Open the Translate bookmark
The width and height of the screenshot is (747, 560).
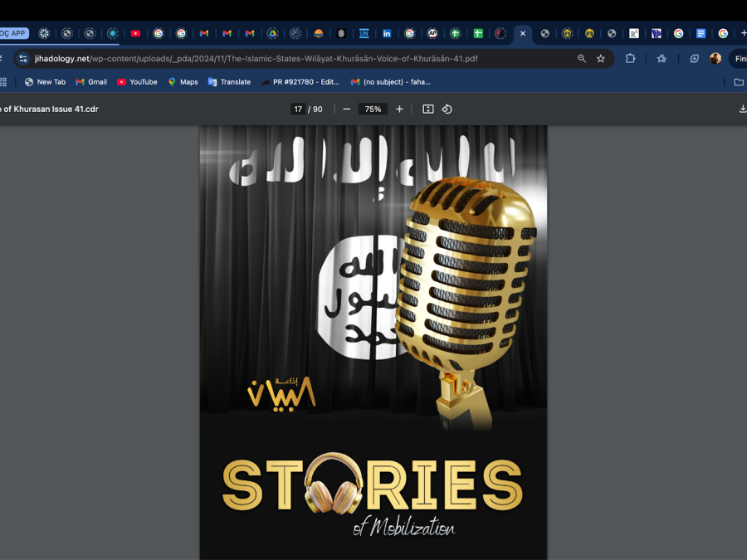click(x=229, y=82)
